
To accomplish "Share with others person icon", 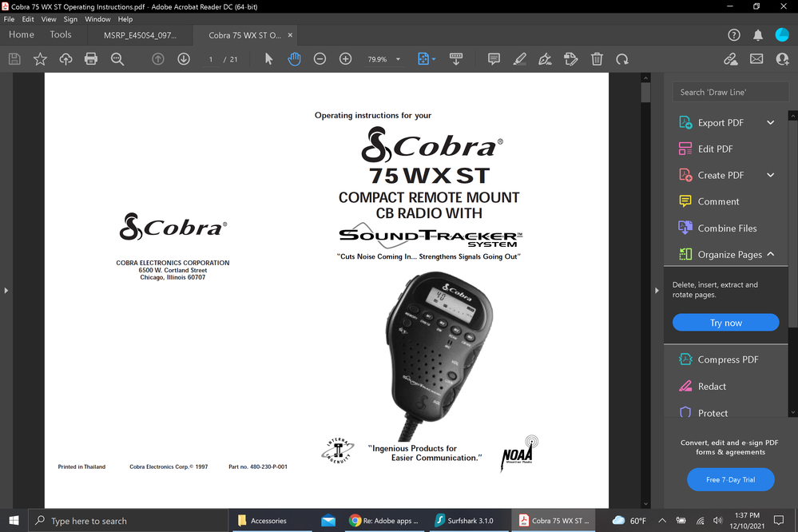I will click(x=782, y=59).
